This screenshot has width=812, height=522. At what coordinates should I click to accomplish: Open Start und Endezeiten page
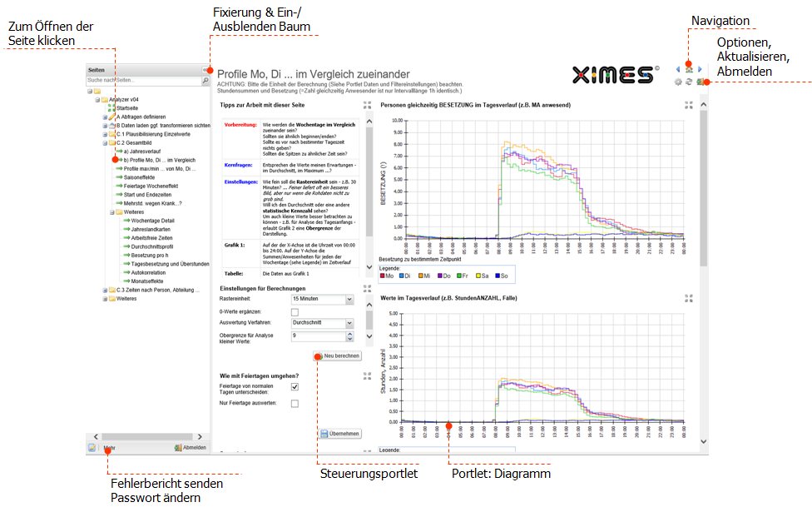[147, 195]
